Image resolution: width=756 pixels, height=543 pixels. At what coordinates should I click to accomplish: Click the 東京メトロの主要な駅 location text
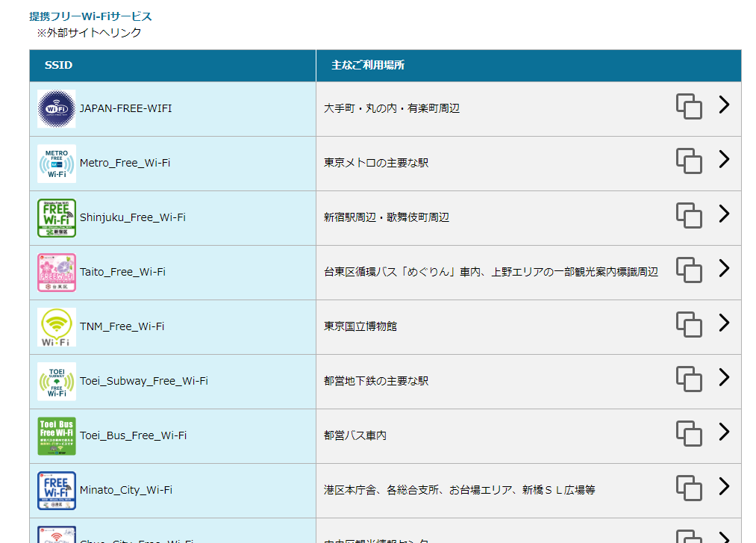(x=376, y=163)
